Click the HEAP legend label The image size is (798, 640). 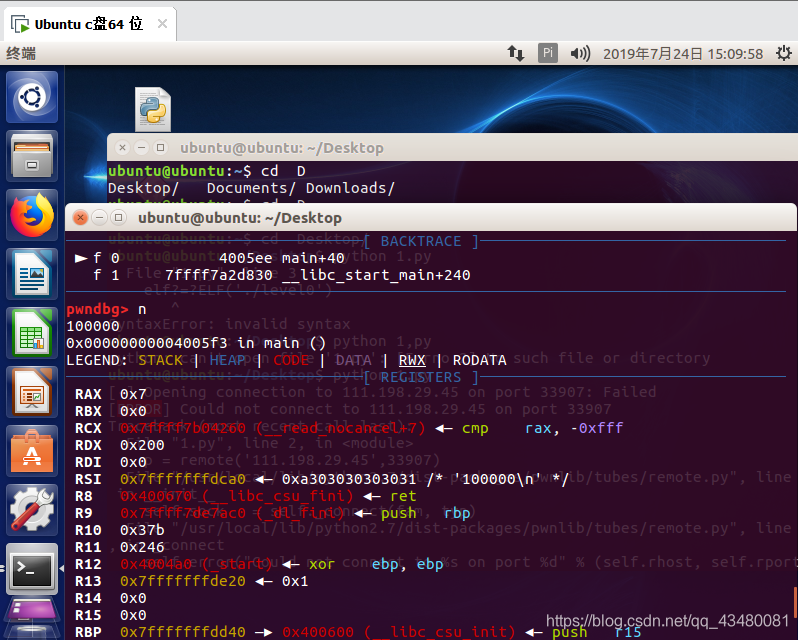(x=227, y=360)
